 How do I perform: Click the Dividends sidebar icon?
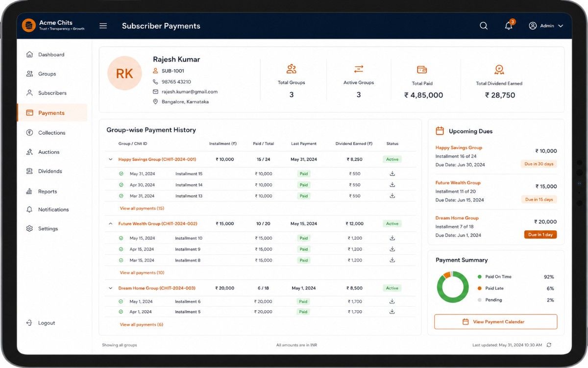[x=29, y=172]
